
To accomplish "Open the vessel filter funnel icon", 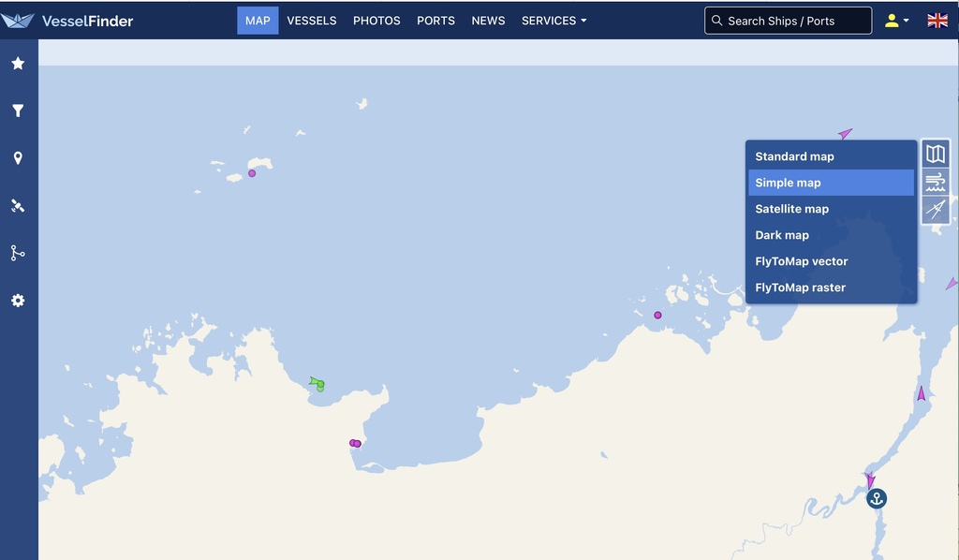I will pyautogui.click(x=18, y=111).
